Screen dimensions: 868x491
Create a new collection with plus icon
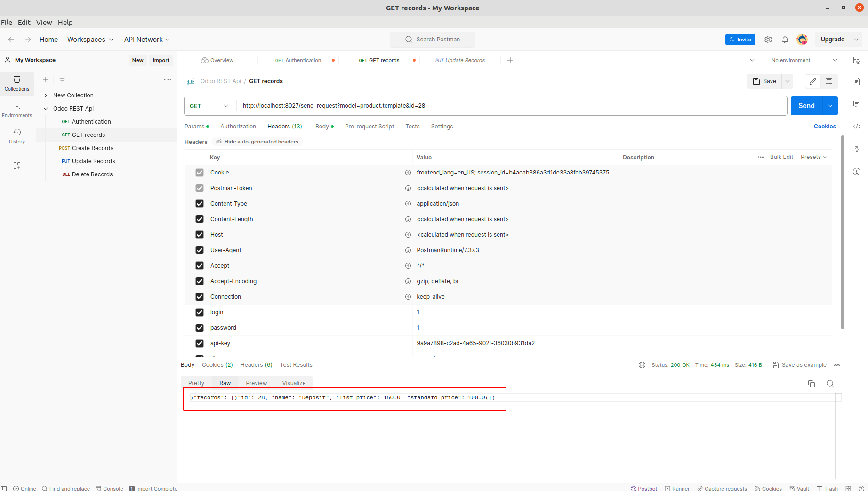coord(46,79)
